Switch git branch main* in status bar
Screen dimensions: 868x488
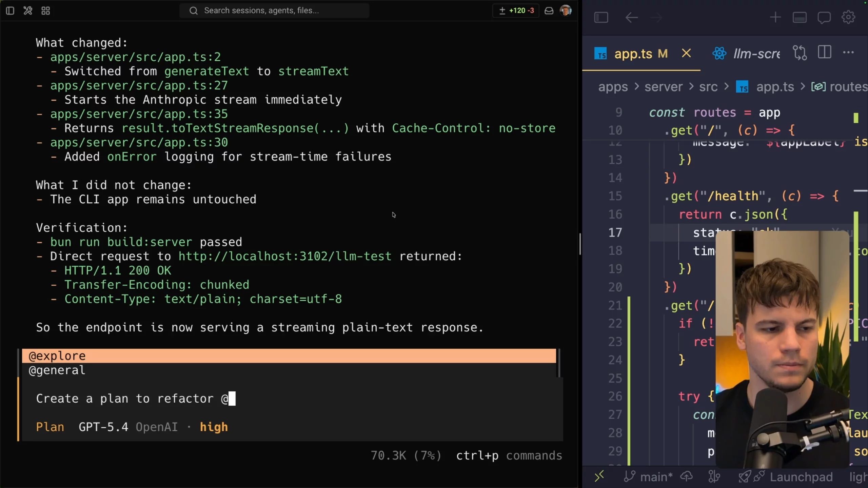[x=648, y=477]
